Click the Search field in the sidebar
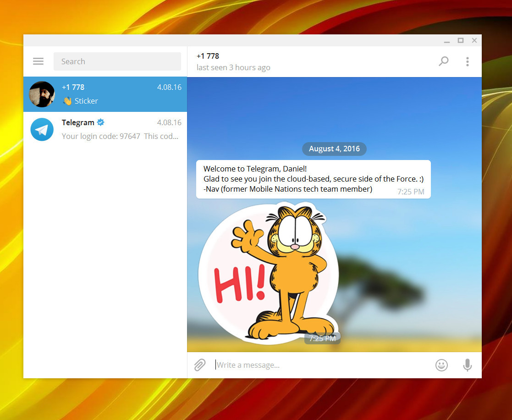Viewport: 512px width, 420px height. pos(117,61)
